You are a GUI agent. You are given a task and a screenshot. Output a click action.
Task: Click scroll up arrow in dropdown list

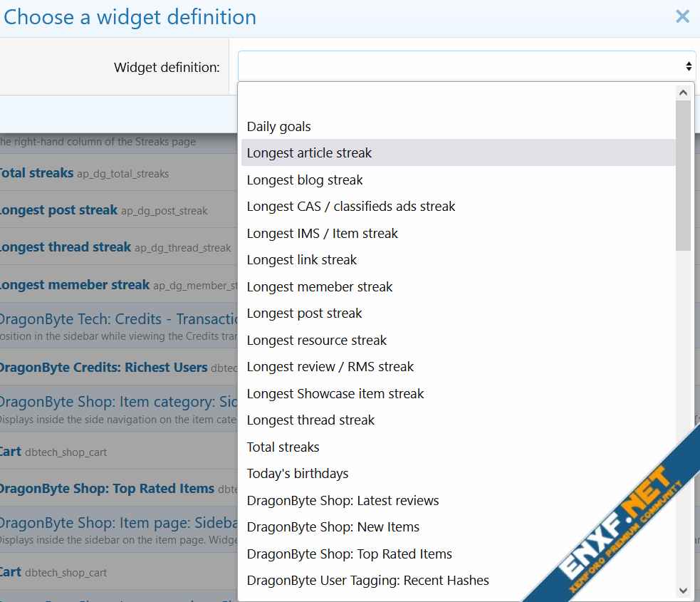pyautogui.click(x=683, y=92)
